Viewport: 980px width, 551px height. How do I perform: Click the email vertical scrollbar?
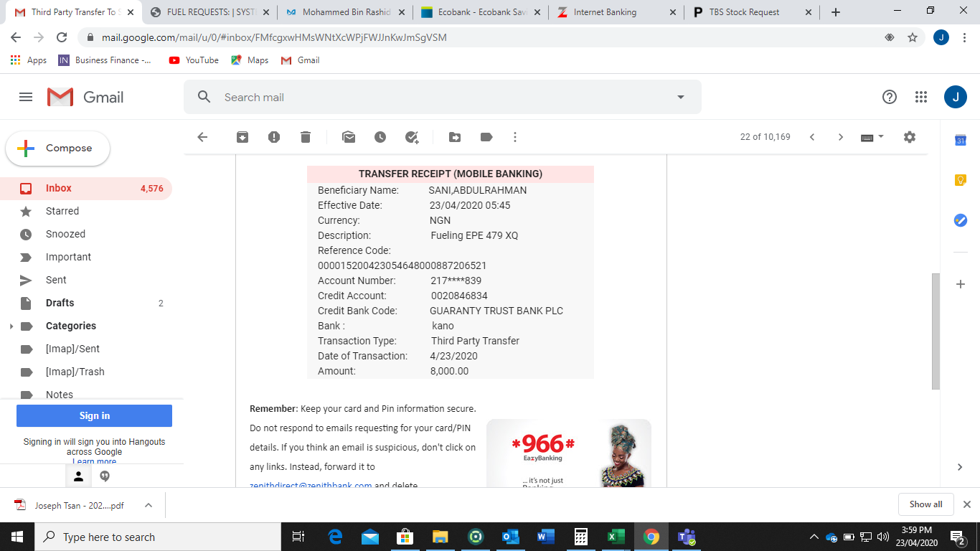point(936,331)
